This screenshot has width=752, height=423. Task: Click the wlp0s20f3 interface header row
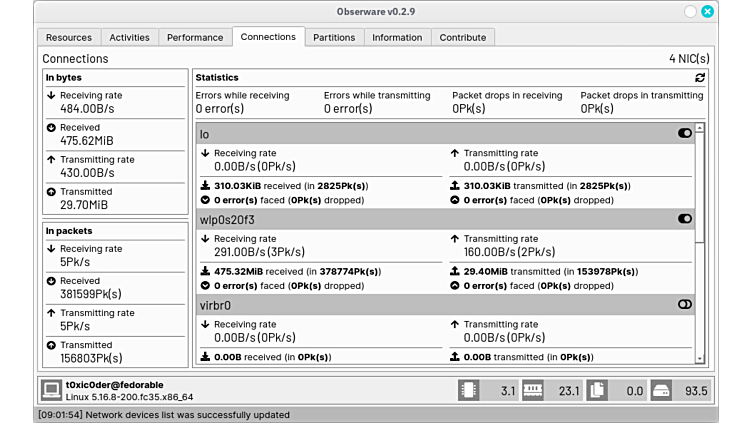coord(430,219)
